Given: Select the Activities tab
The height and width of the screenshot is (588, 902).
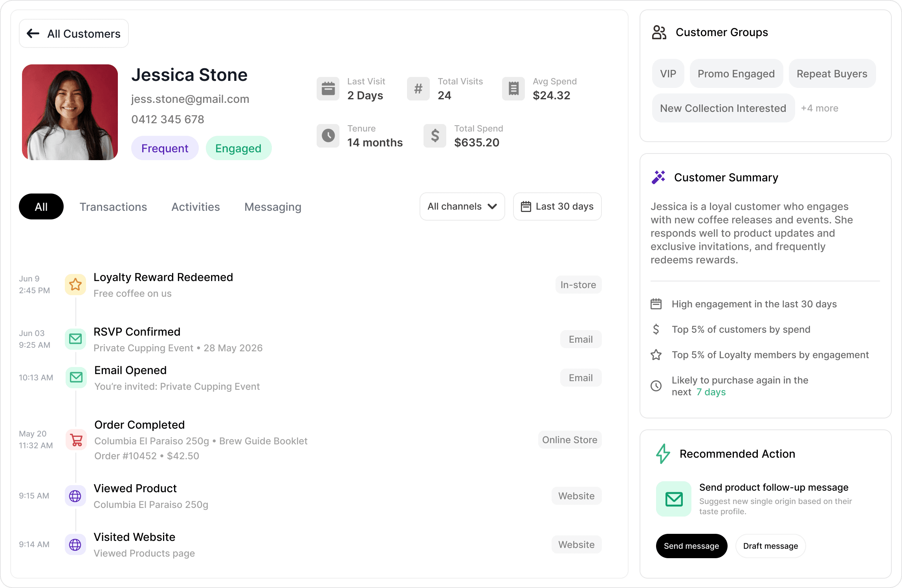Looking at the screenshot, I should pyautogui.click(x=196, y=207).
